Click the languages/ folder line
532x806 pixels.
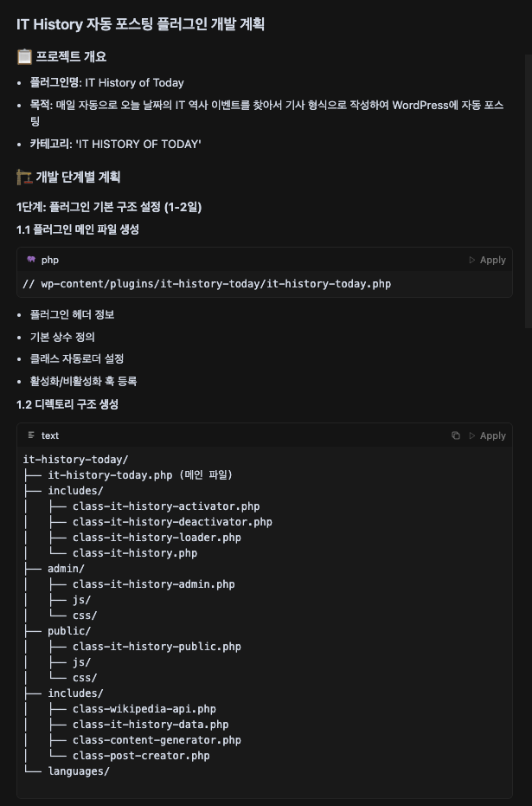click(79, 771)
